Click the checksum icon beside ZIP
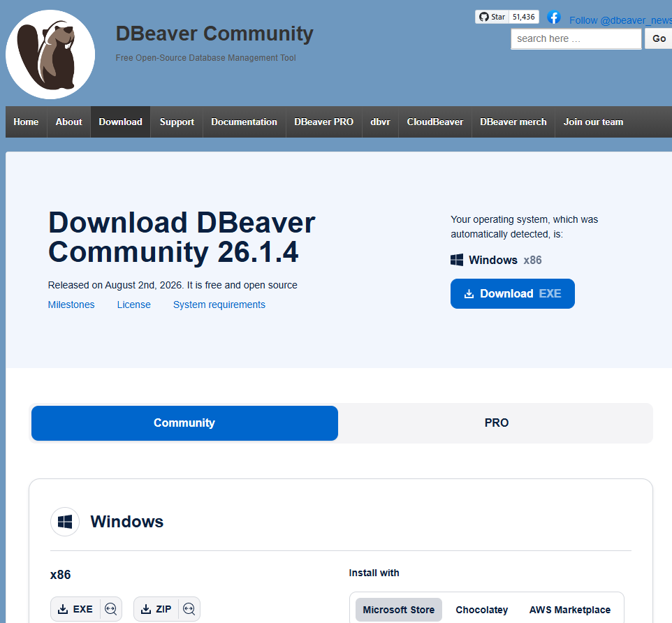 tap(189, 609)
